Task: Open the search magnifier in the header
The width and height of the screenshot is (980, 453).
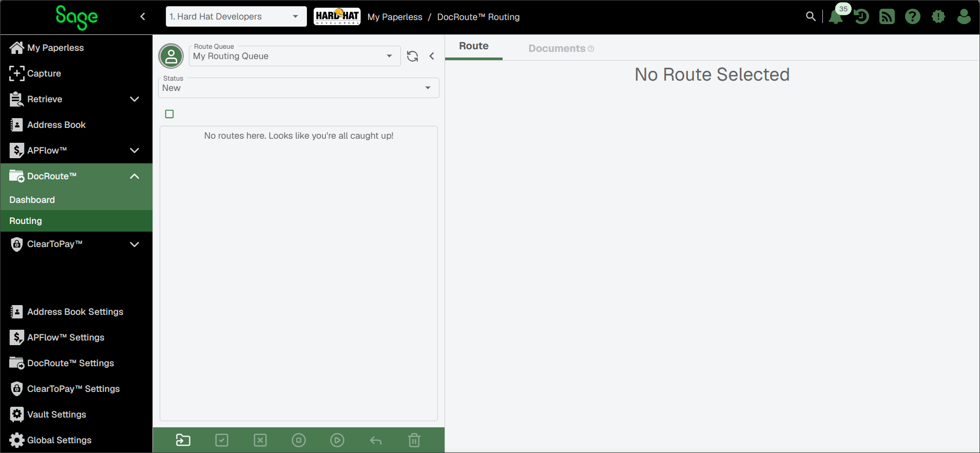Action: [x=811, y=16]
